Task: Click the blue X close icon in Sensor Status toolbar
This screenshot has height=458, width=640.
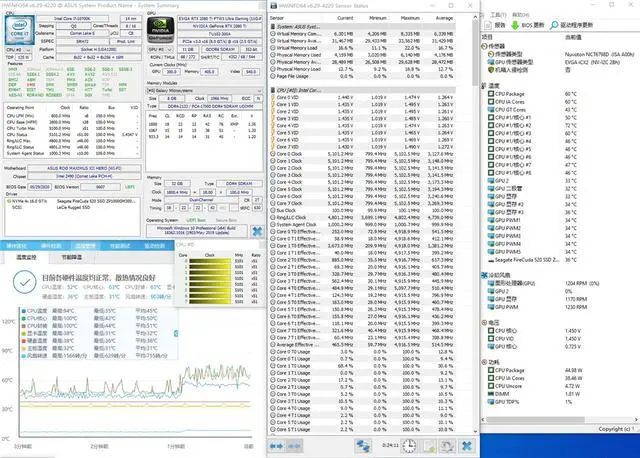Action: pyautogui.click(x=467, y=446)
